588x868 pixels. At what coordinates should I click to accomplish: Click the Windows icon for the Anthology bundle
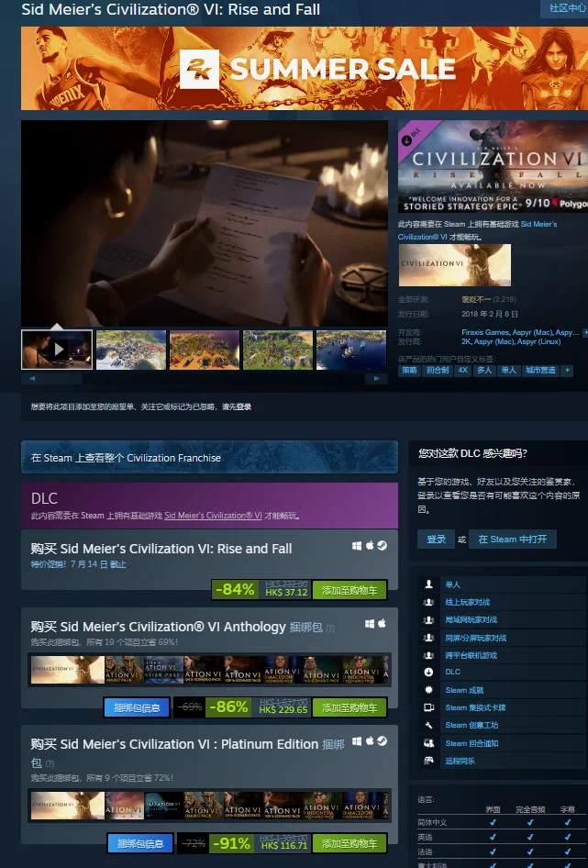[x=370, y=624]
